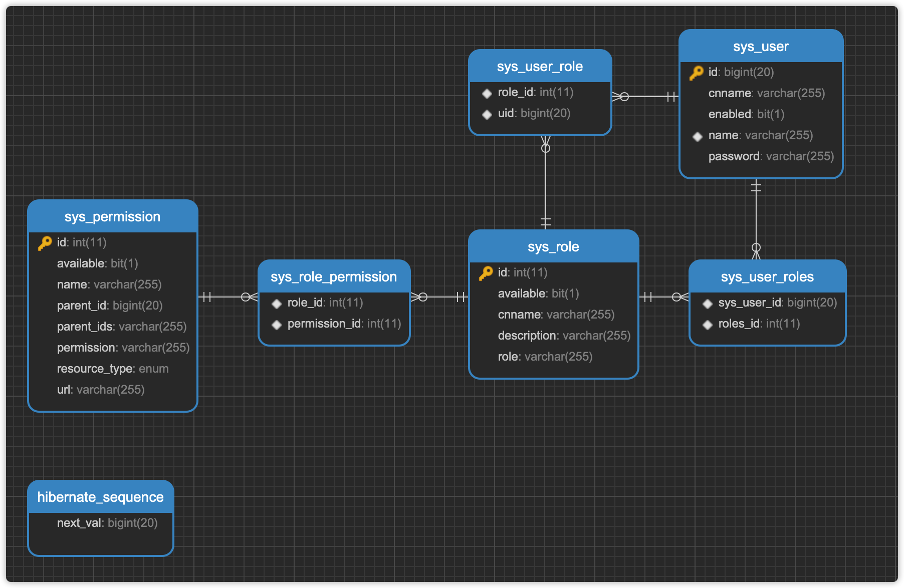Click the primary key icon in sys_permission
This screenshot has height=588, width=904.
pos(45,243)
